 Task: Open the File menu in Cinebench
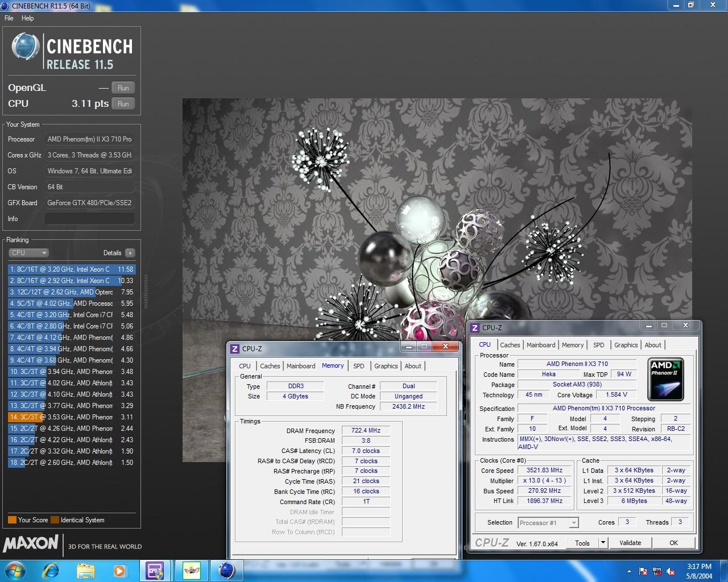tap(9, 18)
